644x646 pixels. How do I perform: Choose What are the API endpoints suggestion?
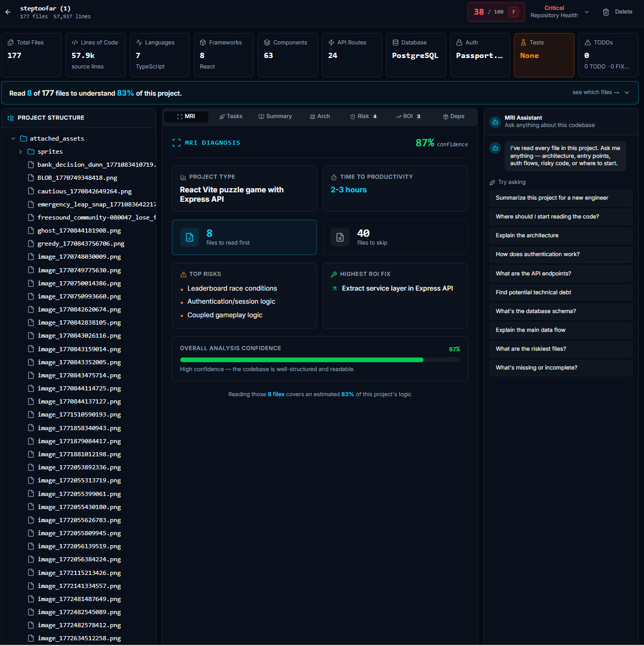point(560,274)
